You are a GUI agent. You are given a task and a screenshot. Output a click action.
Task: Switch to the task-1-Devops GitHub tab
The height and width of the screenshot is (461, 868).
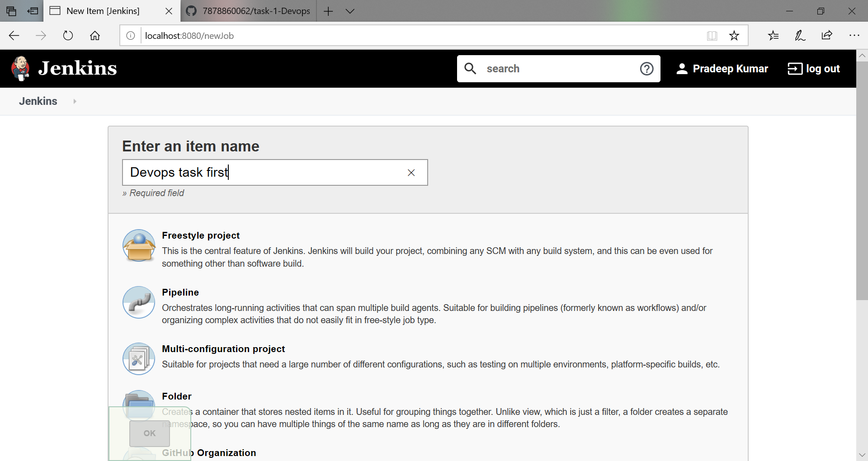tap(249, 11)
